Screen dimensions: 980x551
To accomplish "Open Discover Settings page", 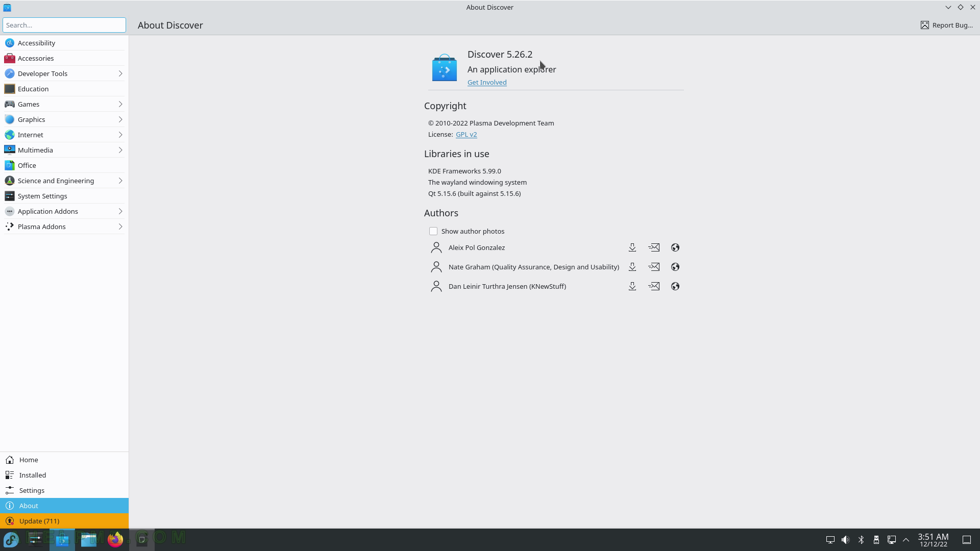I will point(64,490).
